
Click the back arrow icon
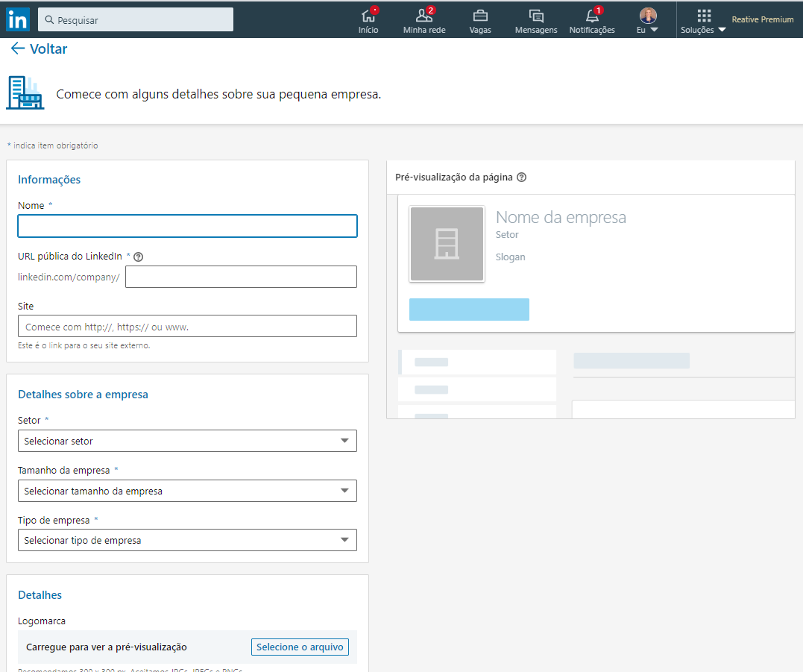point(18,48)
